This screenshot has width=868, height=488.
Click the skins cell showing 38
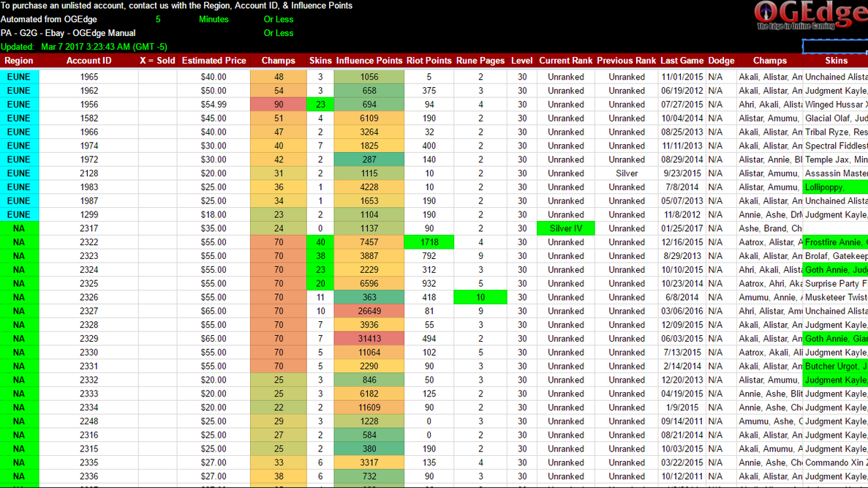(x=320, y=257)
